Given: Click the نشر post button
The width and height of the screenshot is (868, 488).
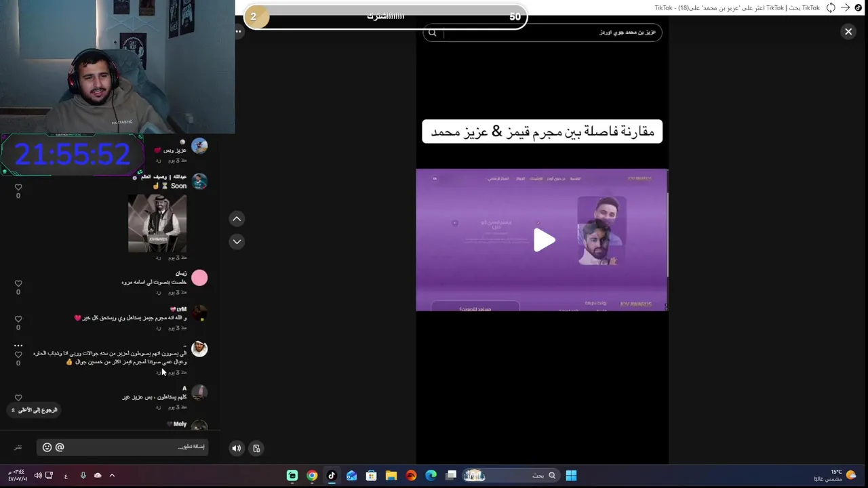Looking at the screenshot, I should coord(18,447).
